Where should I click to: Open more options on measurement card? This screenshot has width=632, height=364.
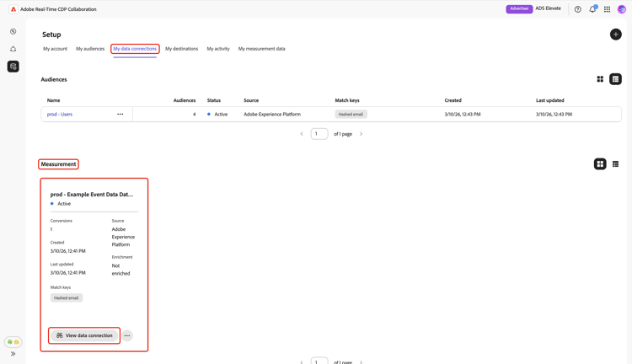pos(127,335)
